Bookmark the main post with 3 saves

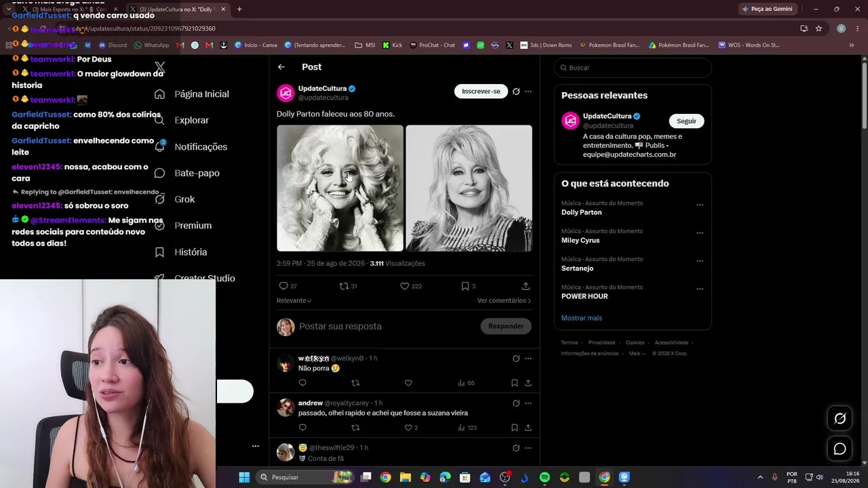point(465,286)
